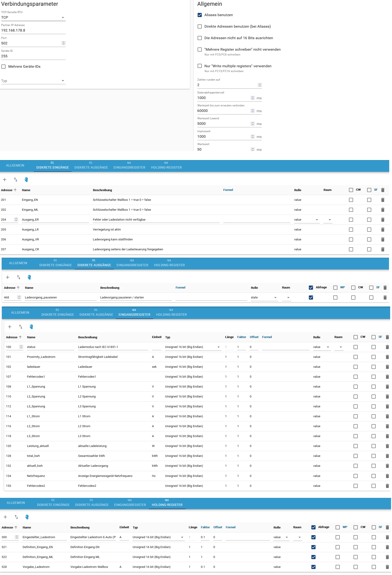The width and height of the screenshot is (392, 575).
Task: Enable Nur "Write multiple registers" verwenden
Action: pyautogui.click(x=200, y=66)
